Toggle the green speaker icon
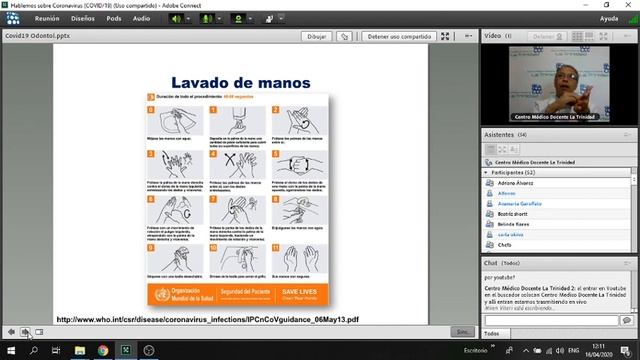 [x=176, y=19]
